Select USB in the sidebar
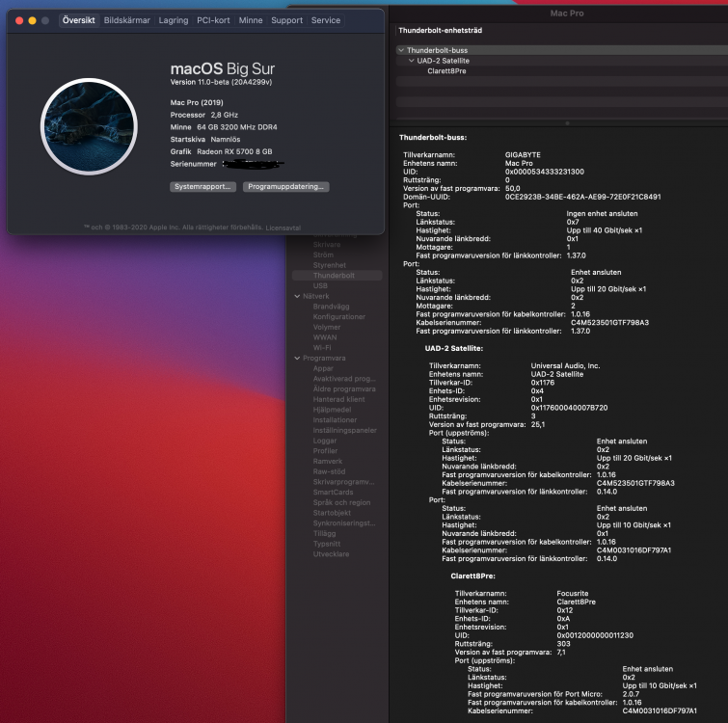Viewport: 728px width, 723px height. [320, 286]
